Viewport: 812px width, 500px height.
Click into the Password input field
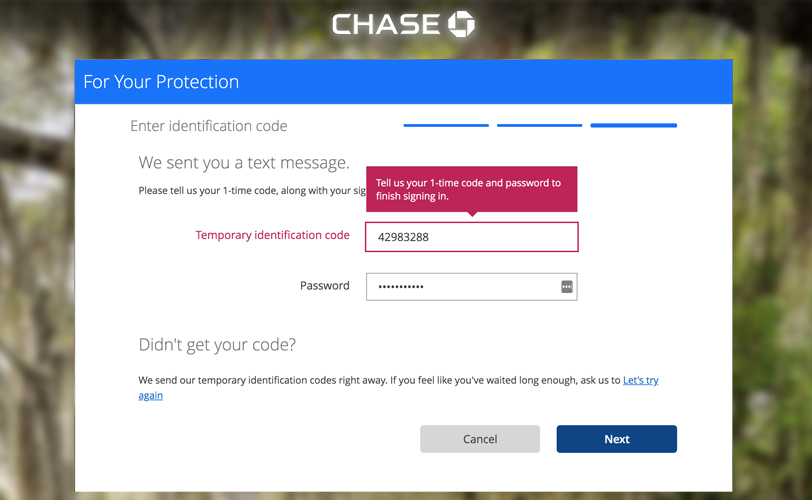460,287
